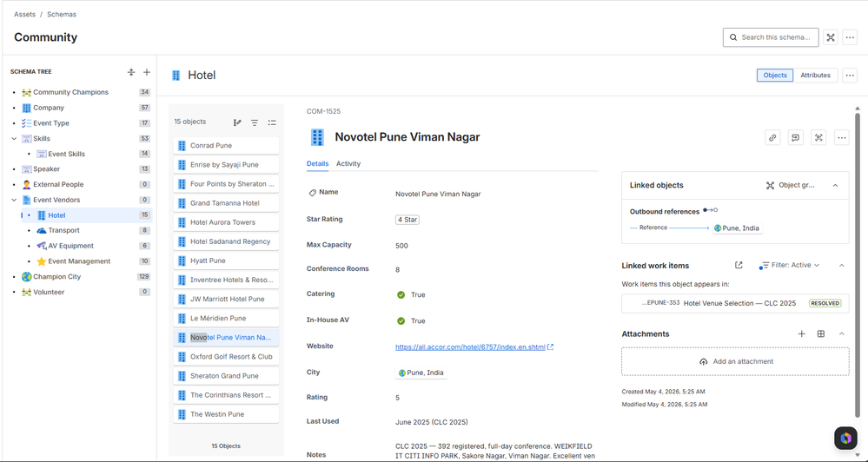Select The Westin Pune object
The width and height of the screenshot is (868, 462).
pyautogui.click(x=226, y=414)
